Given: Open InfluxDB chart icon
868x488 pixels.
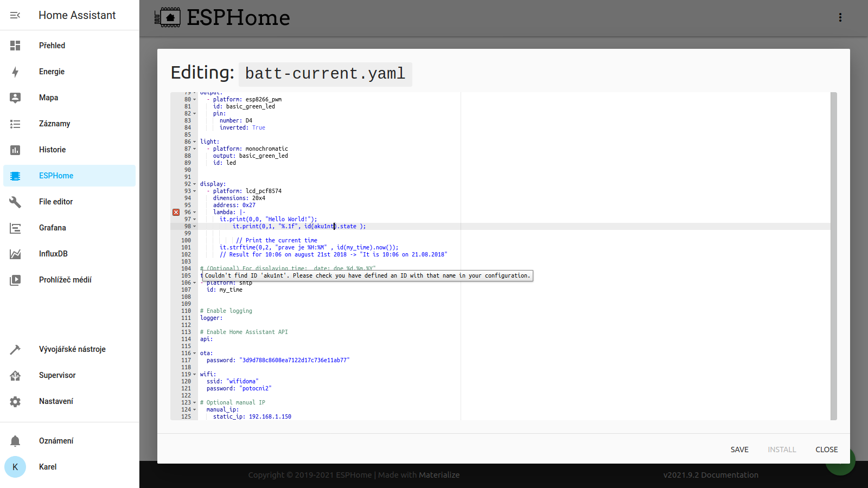Looking at the screenshot, I should coord(15,254).
